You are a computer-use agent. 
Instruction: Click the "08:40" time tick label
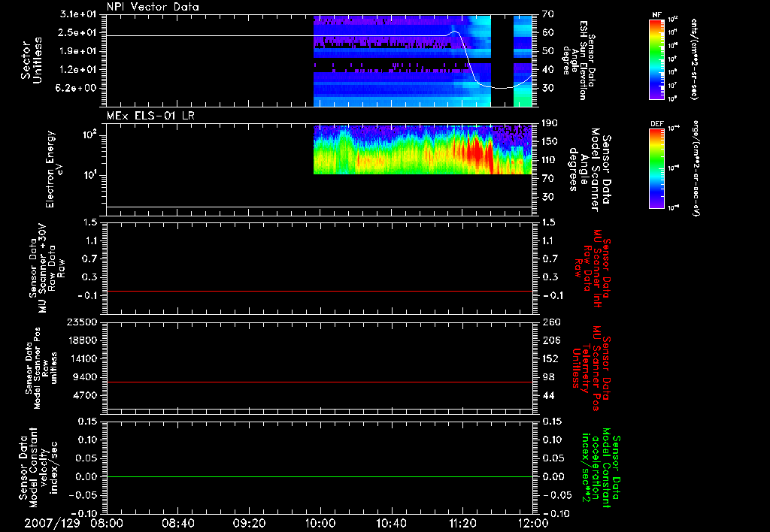coord(177,523)
